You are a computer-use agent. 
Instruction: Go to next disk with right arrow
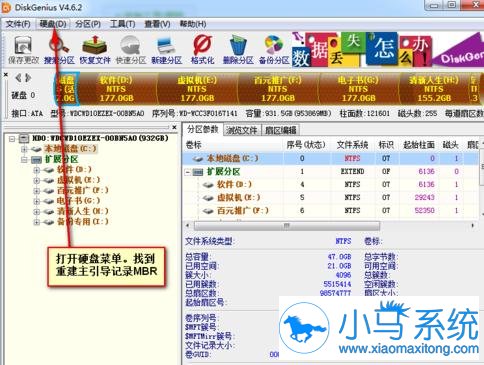pyautogui.click(x=28, y=78)
